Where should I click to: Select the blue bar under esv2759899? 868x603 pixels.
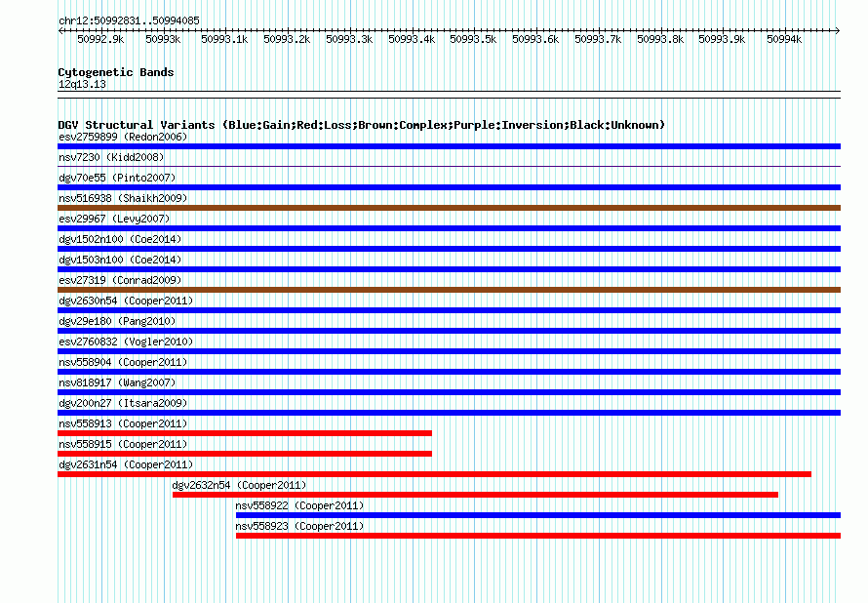coord(449,146)
